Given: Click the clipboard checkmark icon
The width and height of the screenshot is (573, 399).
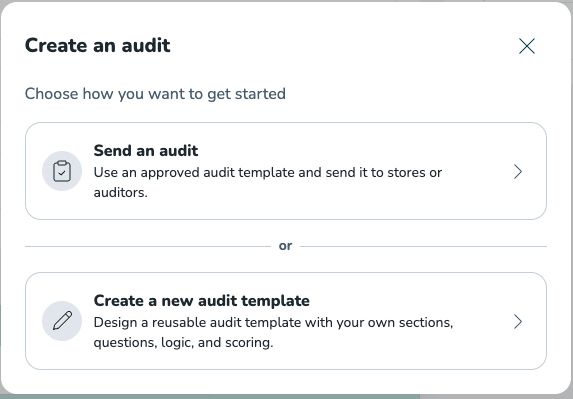Looking at the screenshot, I should tap(62, 171).
